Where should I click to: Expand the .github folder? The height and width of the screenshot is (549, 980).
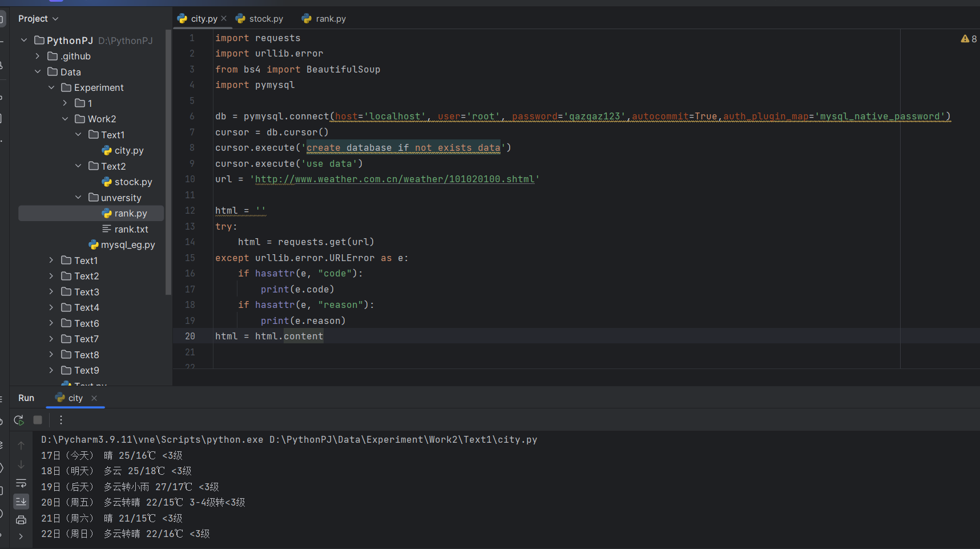click(x=38, y=56)
